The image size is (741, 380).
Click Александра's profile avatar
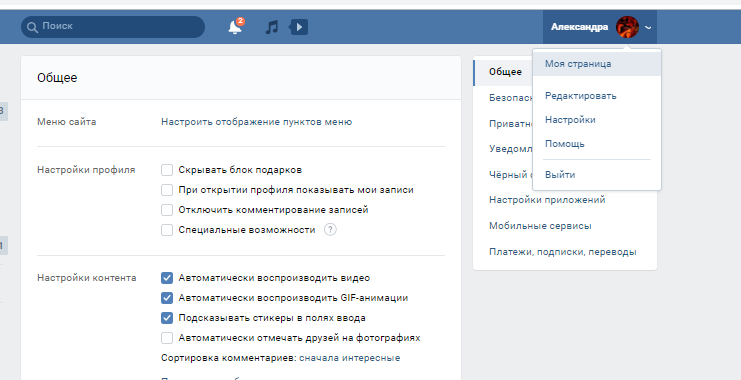tap(627, 27)
